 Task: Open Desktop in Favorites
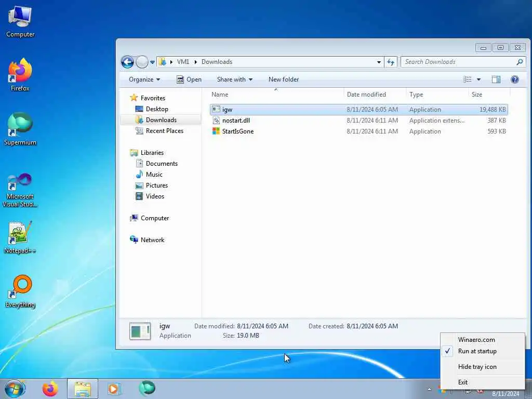point(157,109)
